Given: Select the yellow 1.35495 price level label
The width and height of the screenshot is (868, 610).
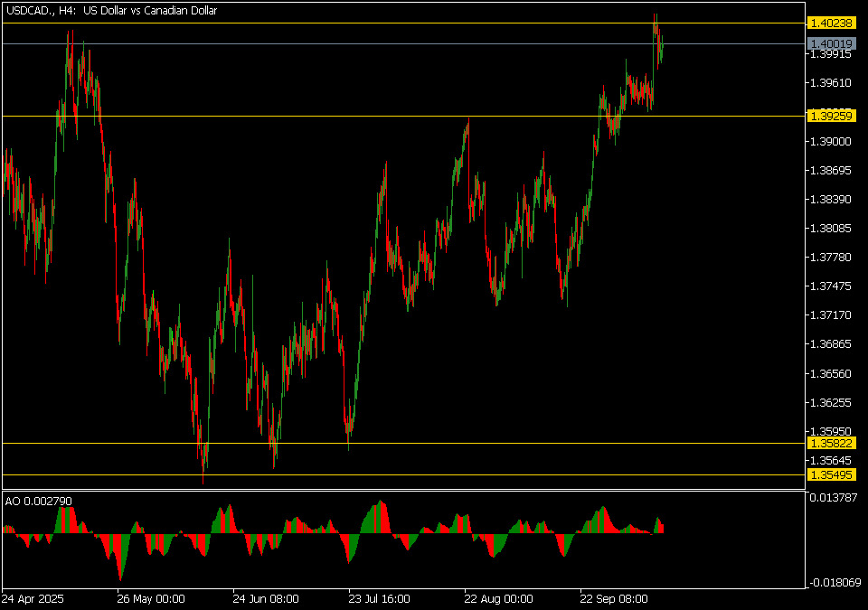Looking at the screenshot, I should (x=831, y=475).
